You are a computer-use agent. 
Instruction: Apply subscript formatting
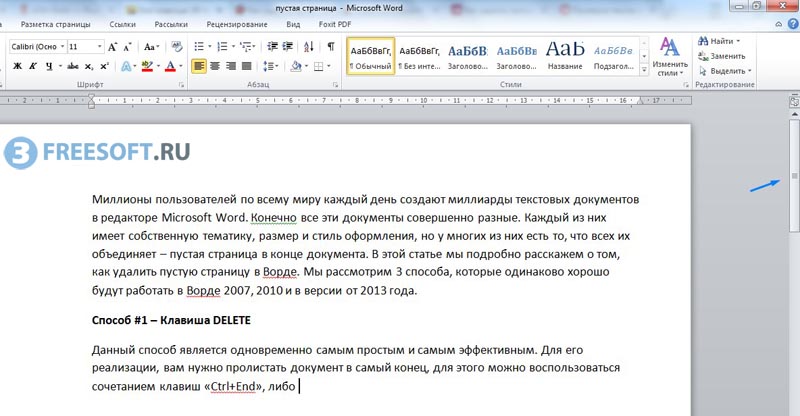pyautogui.click(x=89, y=66)
